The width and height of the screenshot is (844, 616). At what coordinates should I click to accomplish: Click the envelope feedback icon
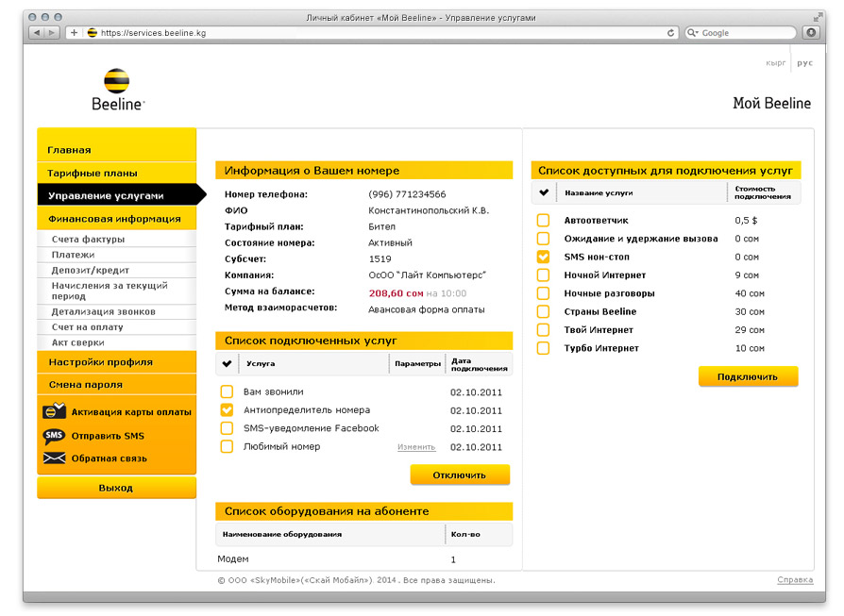54,458
